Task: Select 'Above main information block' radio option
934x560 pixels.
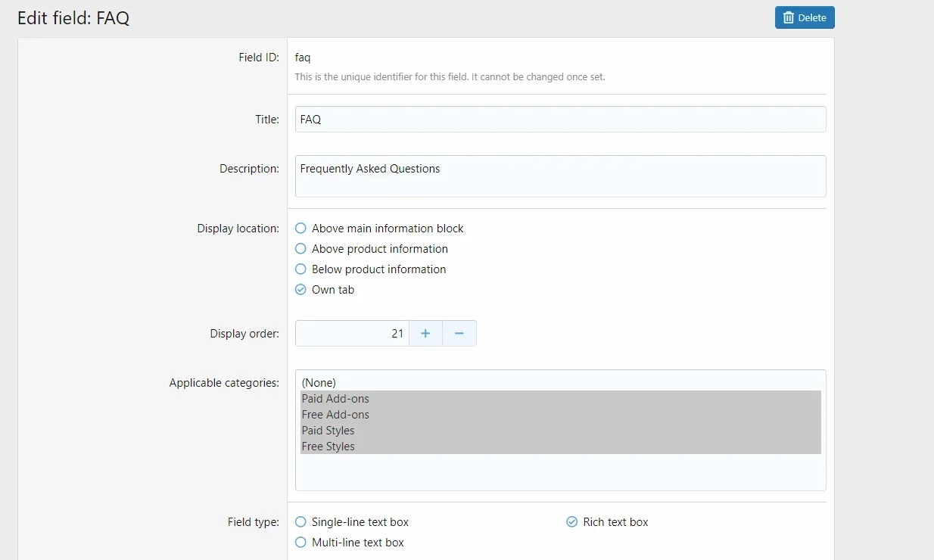Action: coord(379,229)
